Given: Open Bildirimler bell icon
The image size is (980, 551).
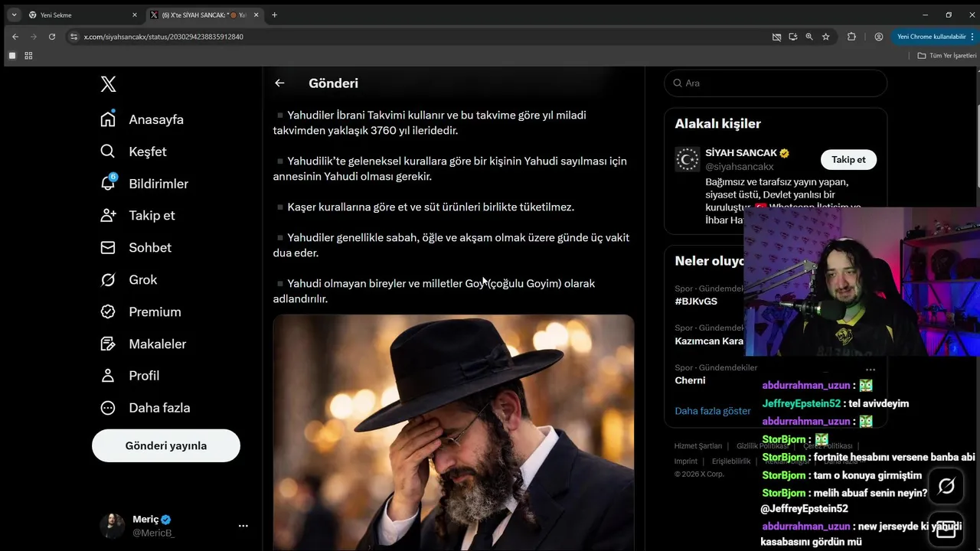Looking at the screenshot, I should pos(108,184).
